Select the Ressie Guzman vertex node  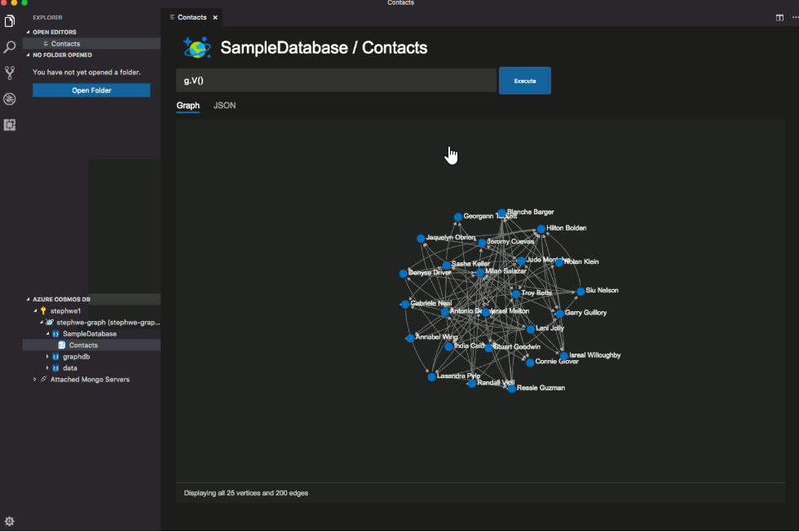click(x=512, y=389)
